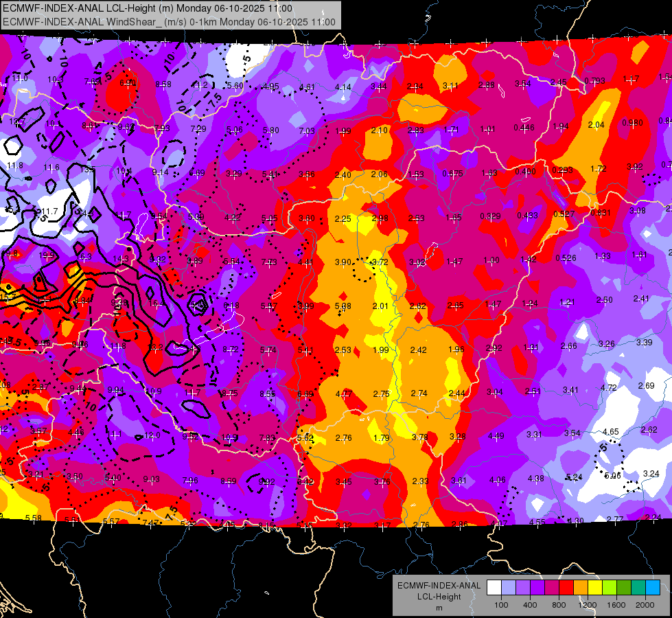Image resolution: width=672 pixels, height=618 pixels.
Task: Click the wind shear value '0.831'
Action: 601,212
